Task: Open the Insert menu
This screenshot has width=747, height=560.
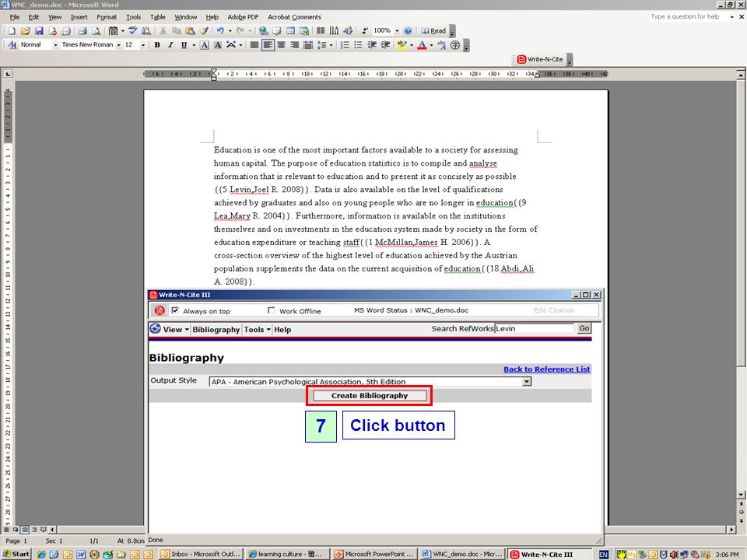Action: 79,17
